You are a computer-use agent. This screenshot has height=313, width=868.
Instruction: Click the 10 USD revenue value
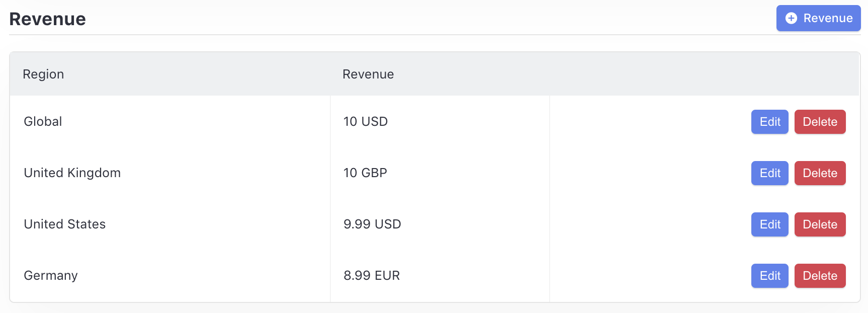click(365, 122)
